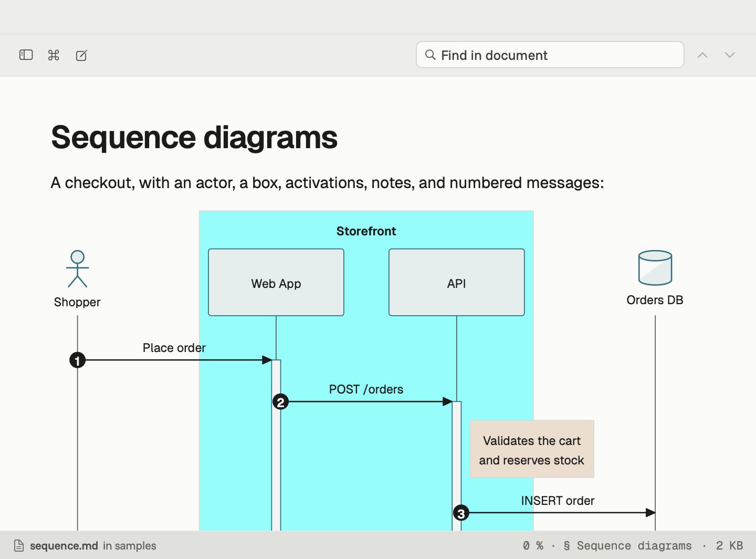Click the Validates the cart note
The height and width of the screenshot is (559, 756).
coord(532,449)
